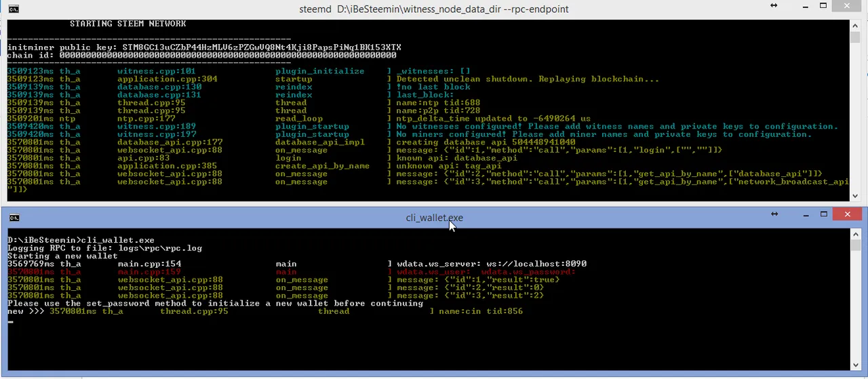Click the 'new >>>' wallet prompt
The height and width of the screenshot is (379, 868).
[x=25, y=312]
